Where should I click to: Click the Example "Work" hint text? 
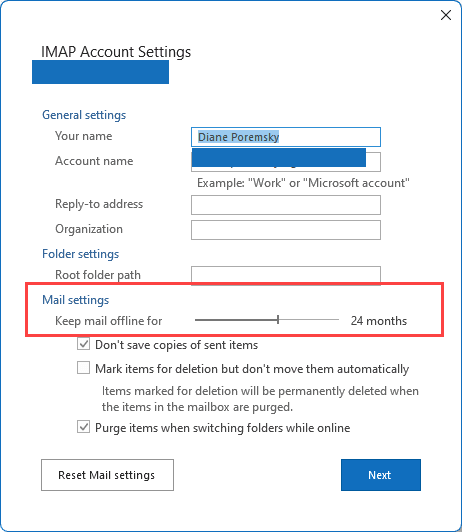(303, 183)
